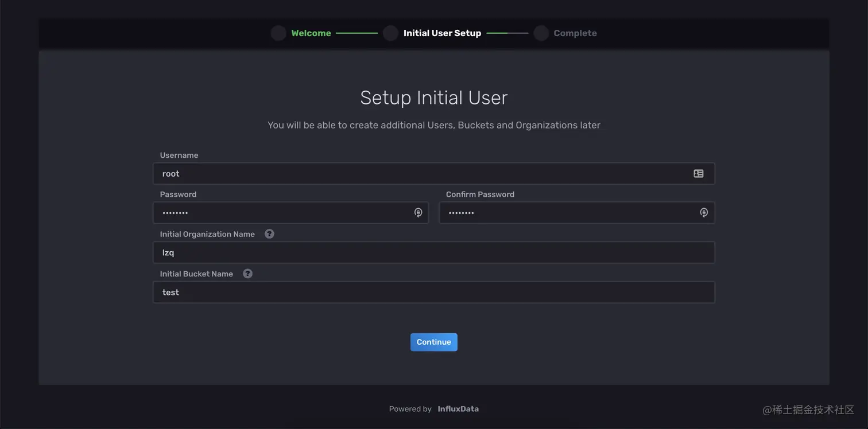Click the key icon in Password field
This screenshot has height=429, width=868.
[x=418, y=213]
